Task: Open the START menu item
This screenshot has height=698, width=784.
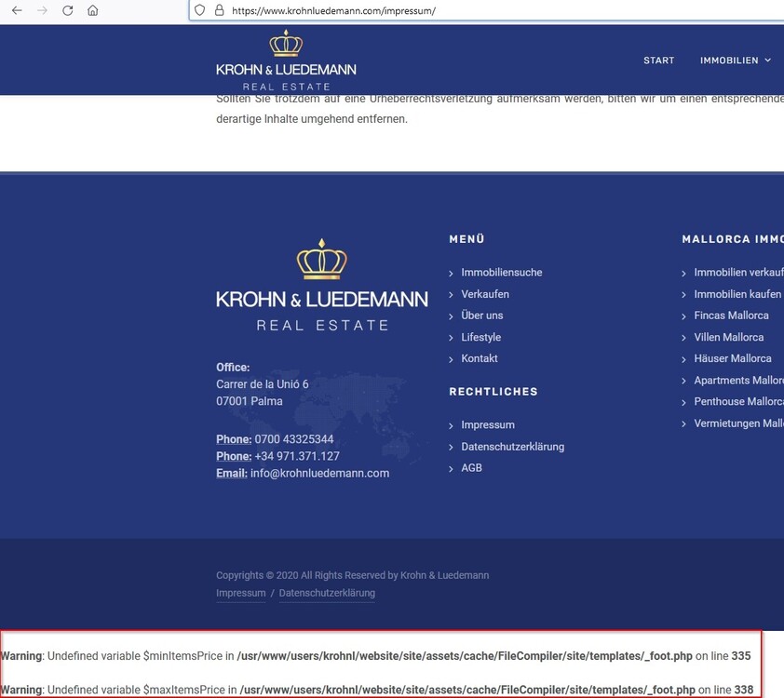Action: (658, 60)
